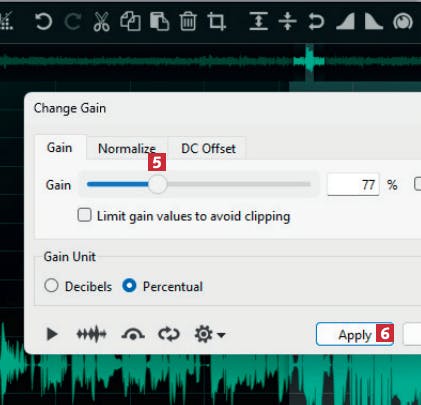Click the gain percentage input field
This screenshot has height=405, width=421.
coord(353,184)
